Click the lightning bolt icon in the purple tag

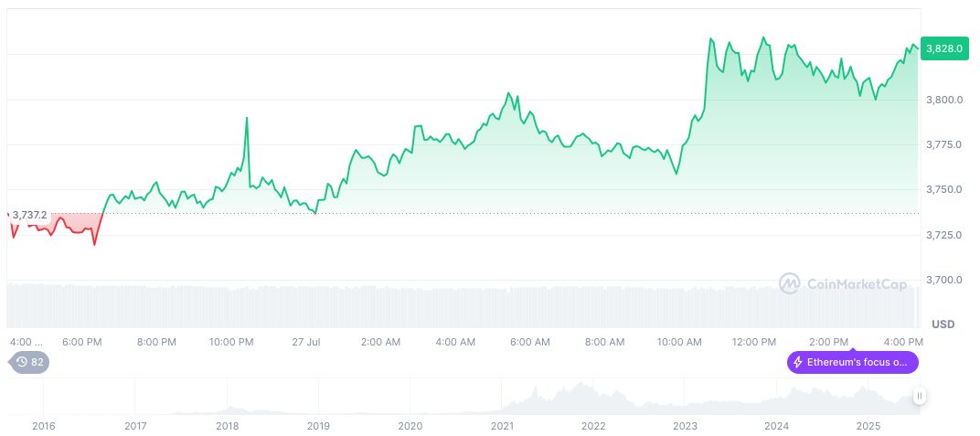point(799,362)
